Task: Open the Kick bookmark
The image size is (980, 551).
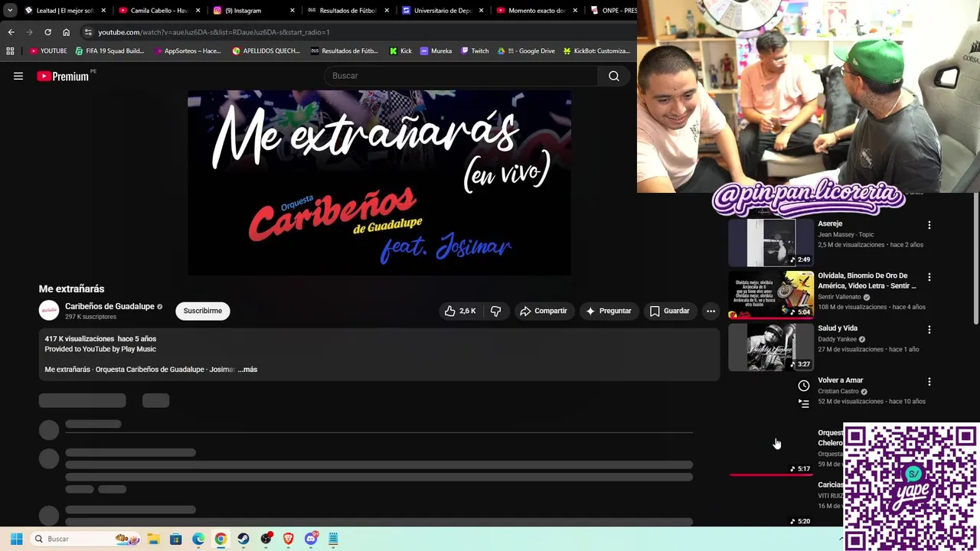Action: tap(400, 51)
